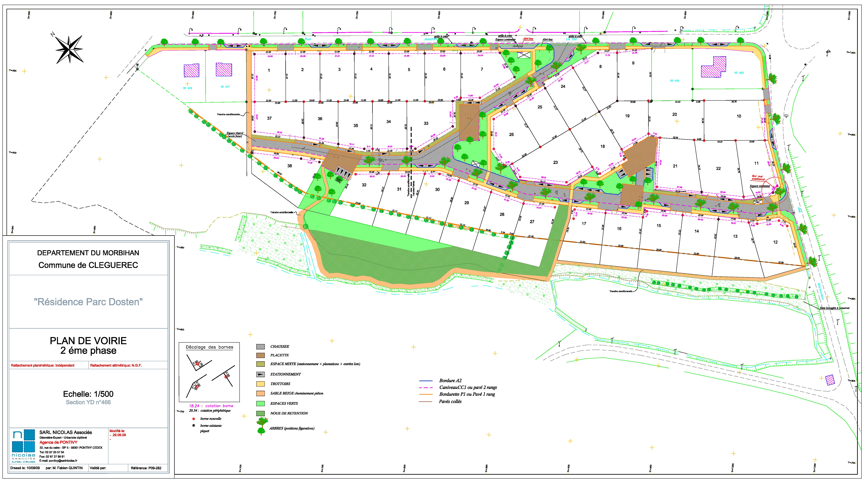Click the Echelle: 1/500 scale text
This screenshot has height=481, width=868.
coord(88,394)
